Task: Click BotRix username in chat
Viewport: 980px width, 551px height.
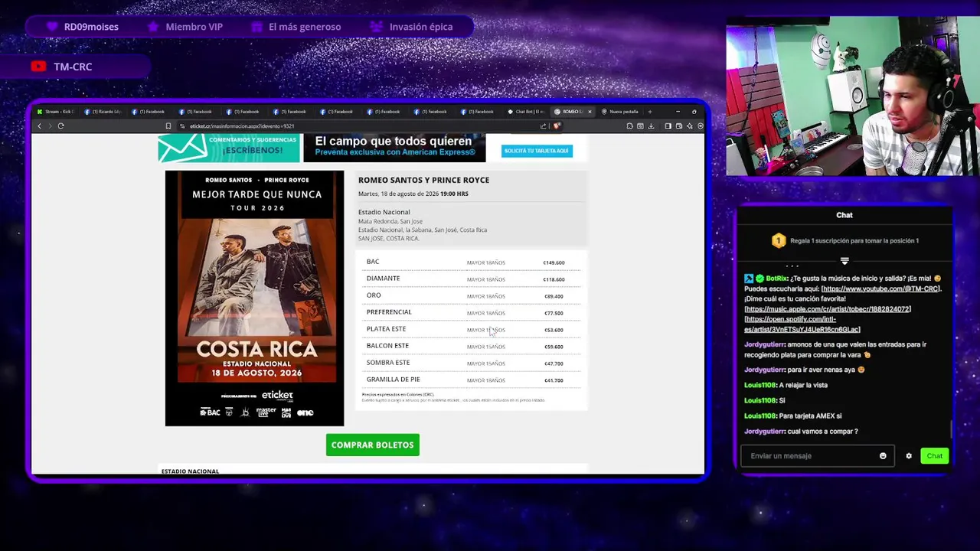Action: (x=776, y=279)
